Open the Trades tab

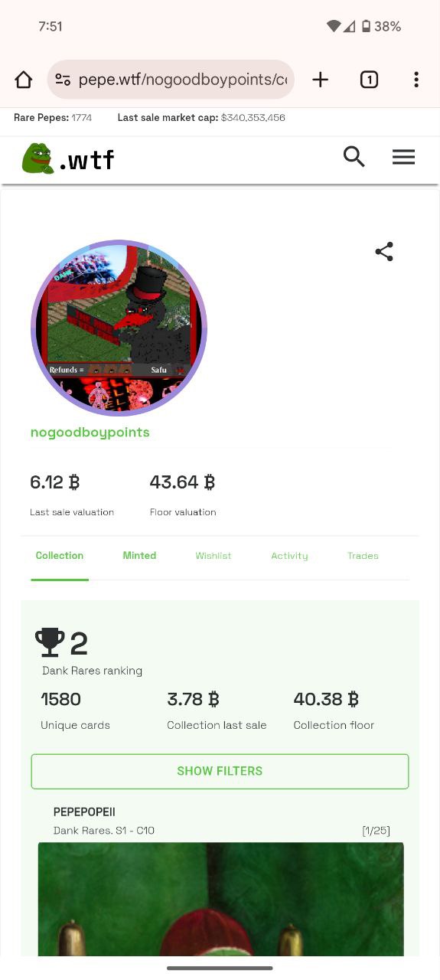pos(363,556)
